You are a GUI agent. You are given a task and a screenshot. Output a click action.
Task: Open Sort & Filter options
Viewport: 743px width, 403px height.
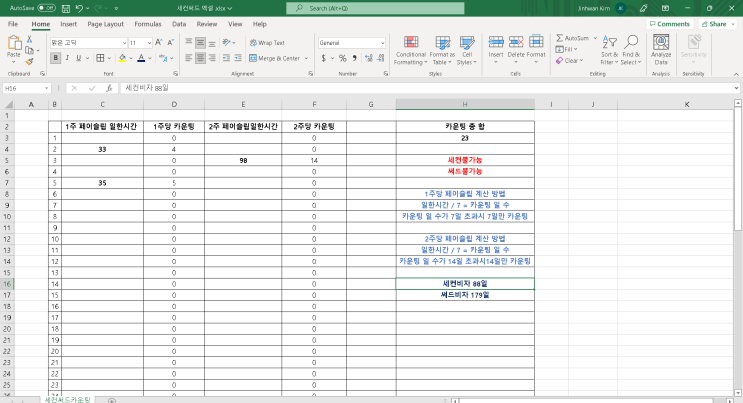coord(609,50)
